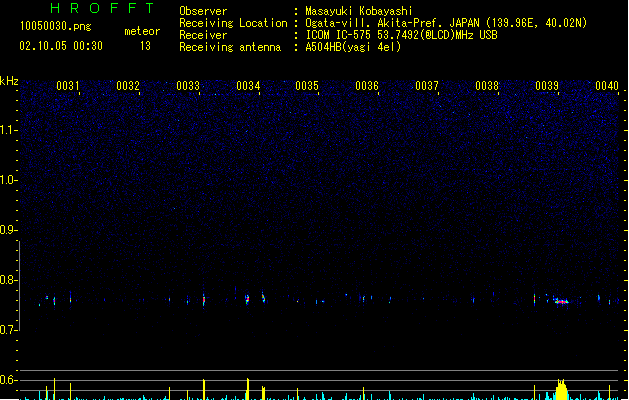Click the 1.1 kHz axis label
The image size is (629, 400).
tap(8, 130)
